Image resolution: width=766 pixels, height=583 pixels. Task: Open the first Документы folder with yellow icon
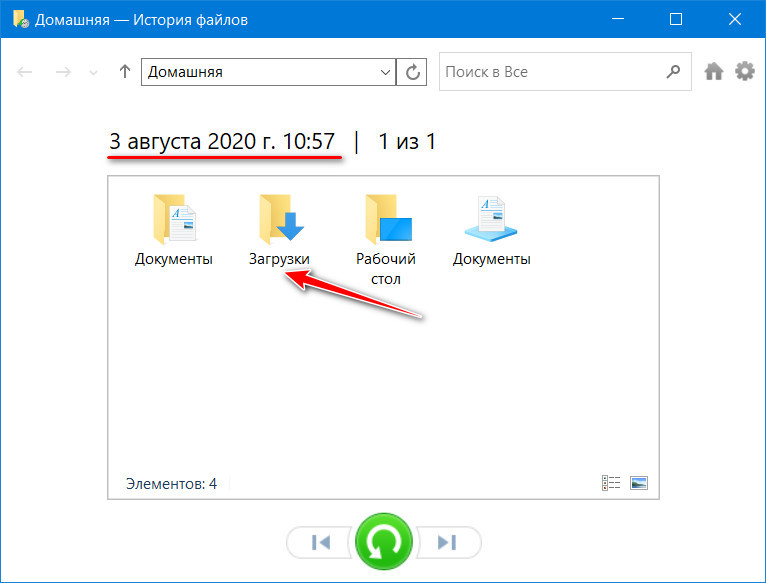(x=174, y=230)
